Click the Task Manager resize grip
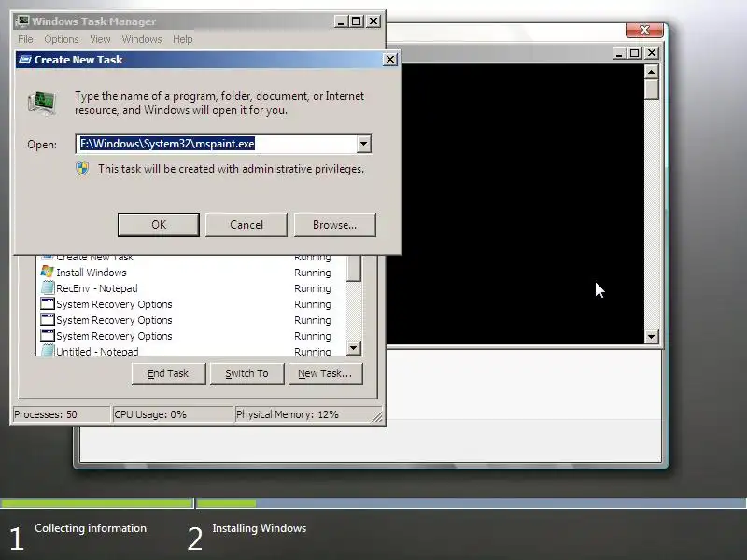Viewport: 747px width, 560px height. tap(377, 417)
